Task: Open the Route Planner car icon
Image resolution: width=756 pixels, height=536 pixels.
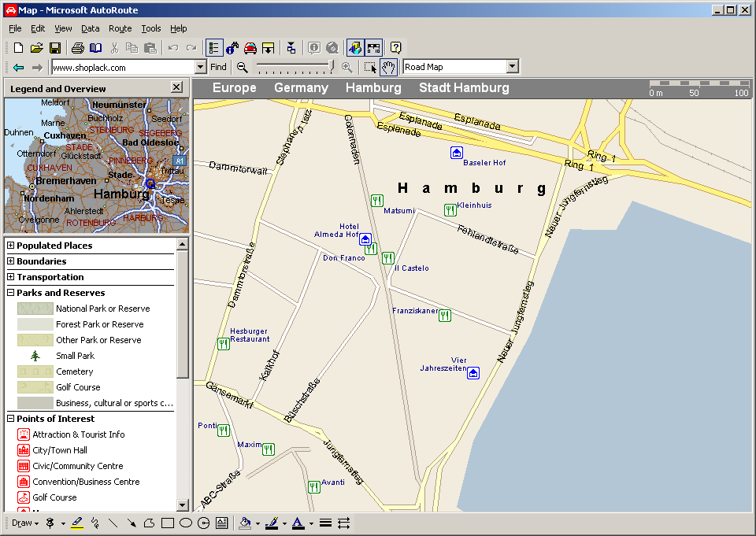Action: (x=250, y=48)
